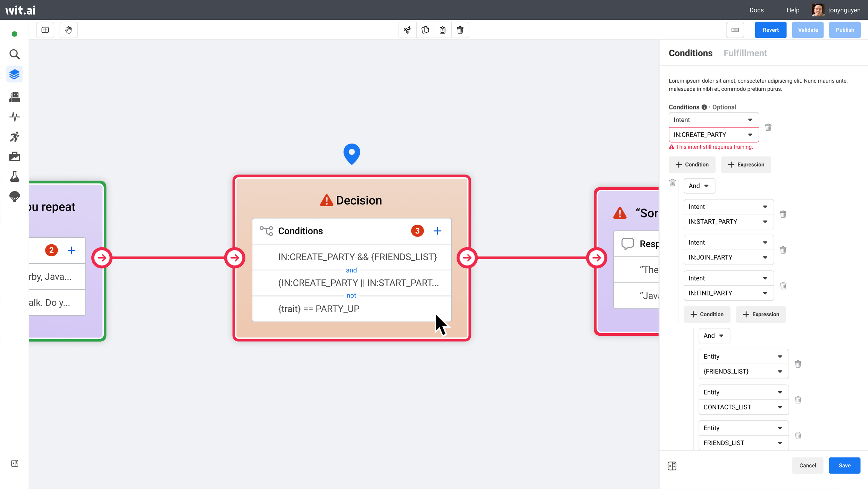Screen dimensions: 868x489
Task: Open the search icon in sidebar
Action: tap(14, 54)
